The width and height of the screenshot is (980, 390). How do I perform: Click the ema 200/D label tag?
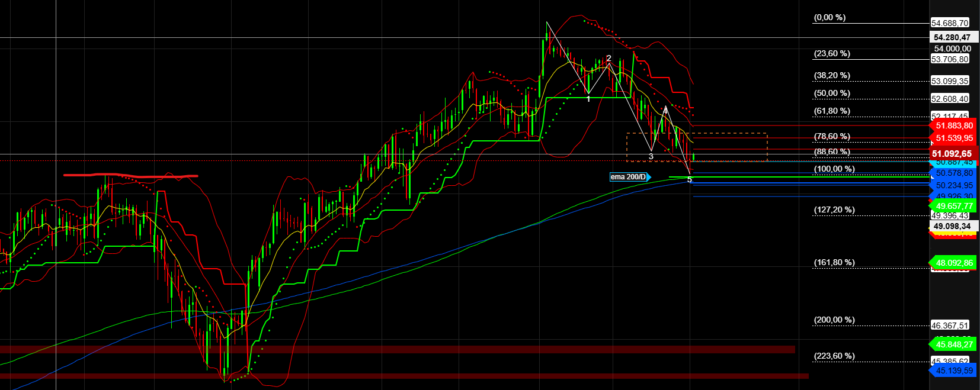click(x=630, y=177)
